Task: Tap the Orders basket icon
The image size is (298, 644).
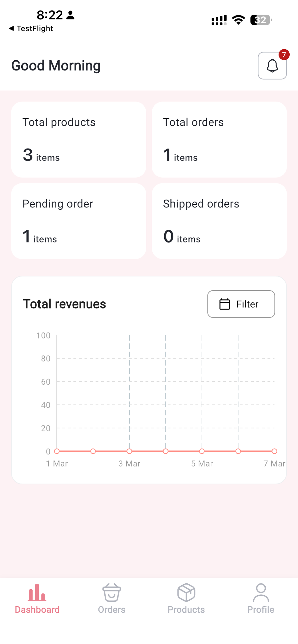Action: click(111, 592)
